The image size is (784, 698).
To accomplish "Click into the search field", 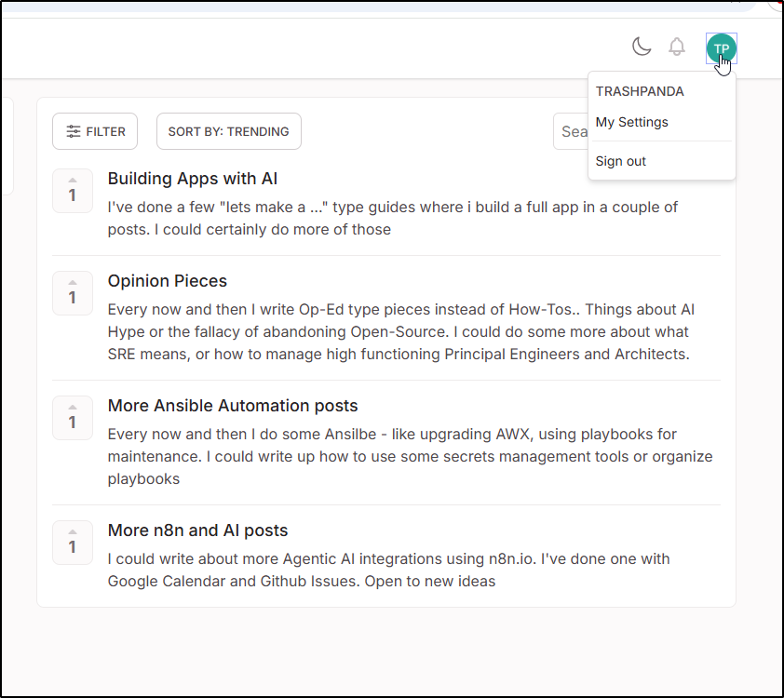I will 571,131.
